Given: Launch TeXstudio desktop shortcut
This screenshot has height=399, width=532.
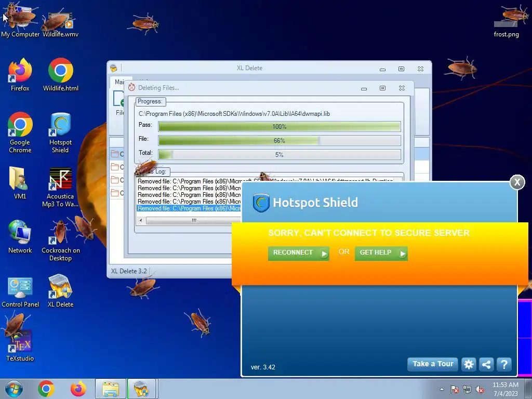Looking at the screenshot, I should pos(20,345).
